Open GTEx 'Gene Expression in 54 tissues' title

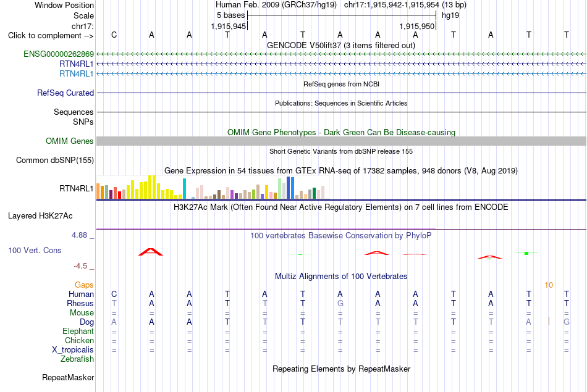point(340,170)
